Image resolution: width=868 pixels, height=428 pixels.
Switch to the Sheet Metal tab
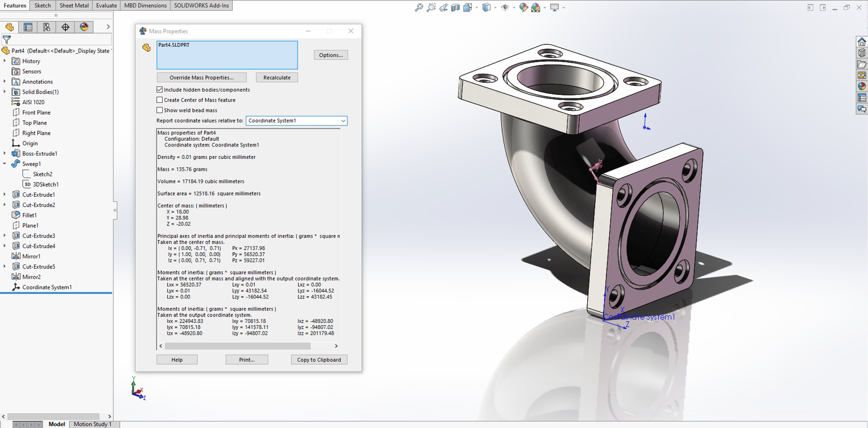click(x=74, y=6)
